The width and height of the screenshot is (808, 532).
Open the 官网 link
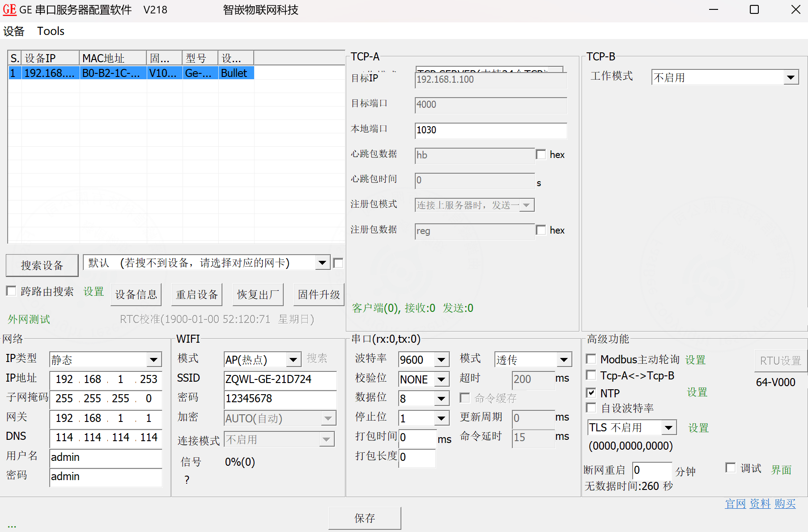(x=735, y=503)
